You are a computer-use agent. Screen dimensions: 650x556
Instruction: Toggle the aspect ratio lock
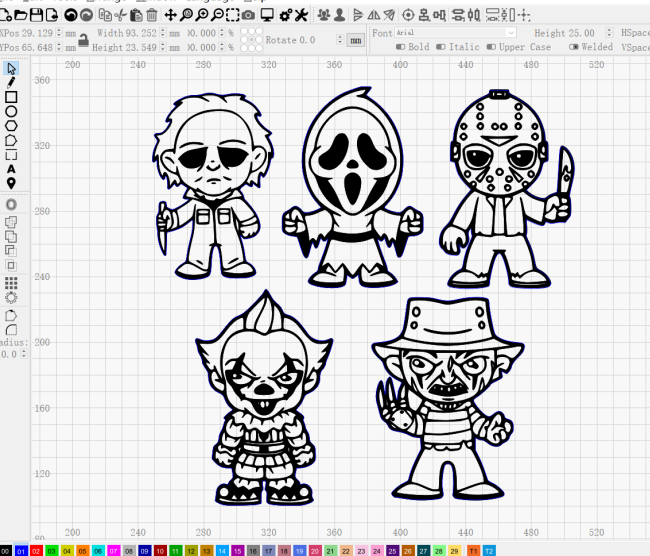[x=83, y=40]
